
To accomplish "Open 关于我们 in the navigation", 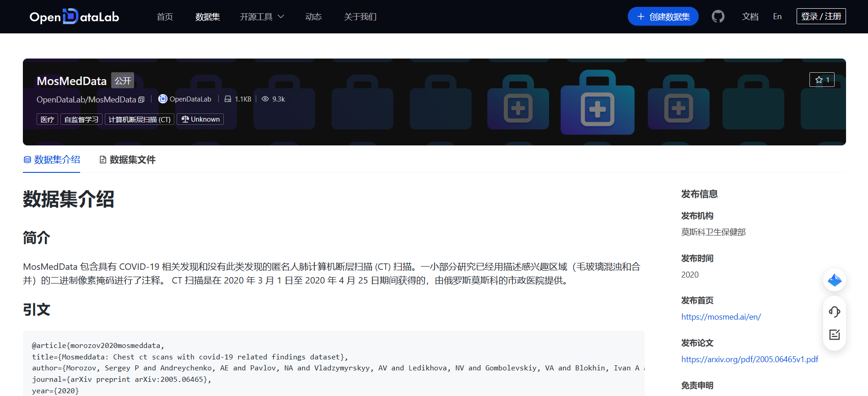I will tap(360, 16).
